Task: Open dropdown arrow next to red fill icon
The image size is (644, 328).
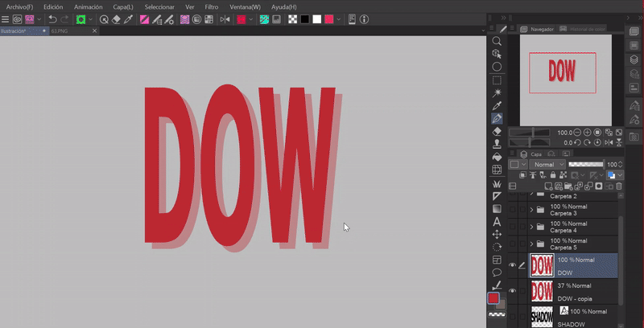Action: (251, 19)
